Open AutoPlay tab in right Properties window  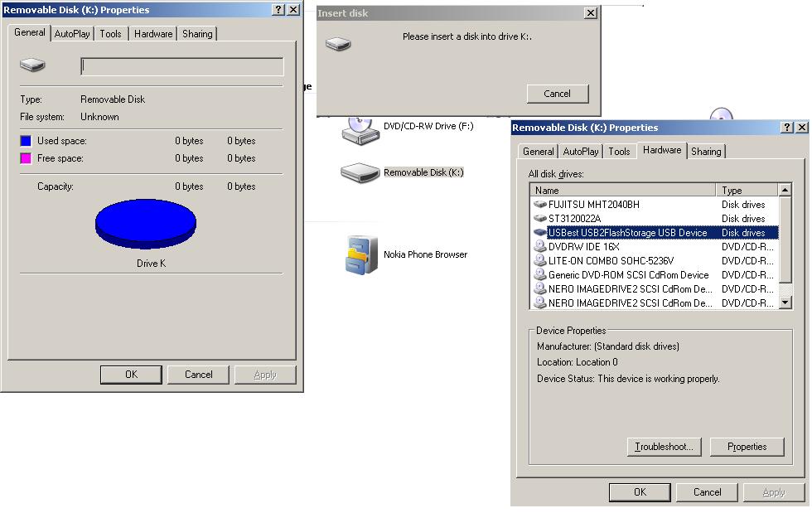[581, 152]
